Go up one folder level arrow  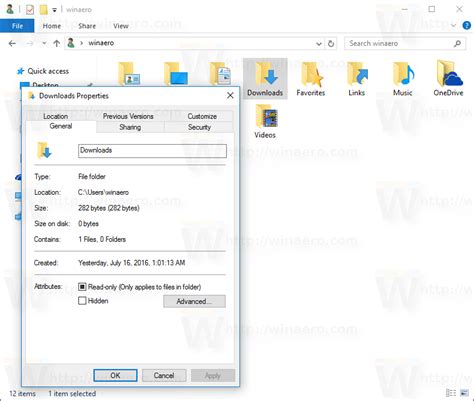(56, 43)
